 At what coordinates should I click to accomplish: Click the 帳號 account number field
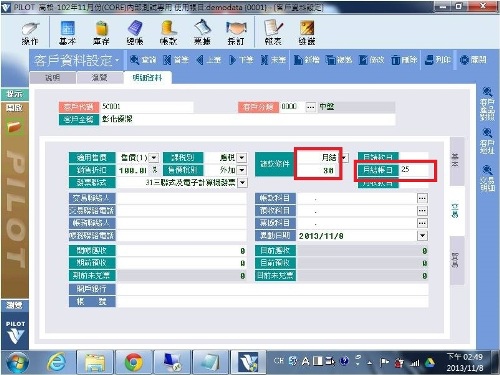tap(272, 302)
